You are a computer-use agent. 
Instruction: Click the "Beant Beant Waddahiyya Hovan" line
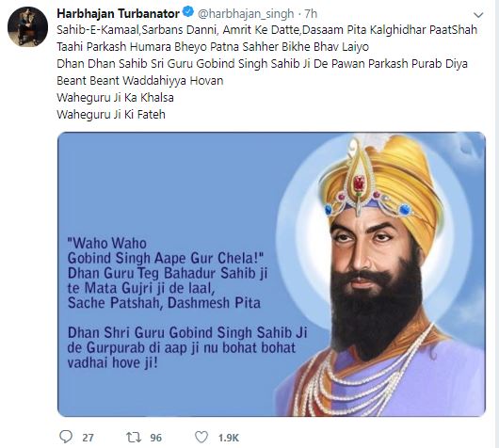click(140, 81)
